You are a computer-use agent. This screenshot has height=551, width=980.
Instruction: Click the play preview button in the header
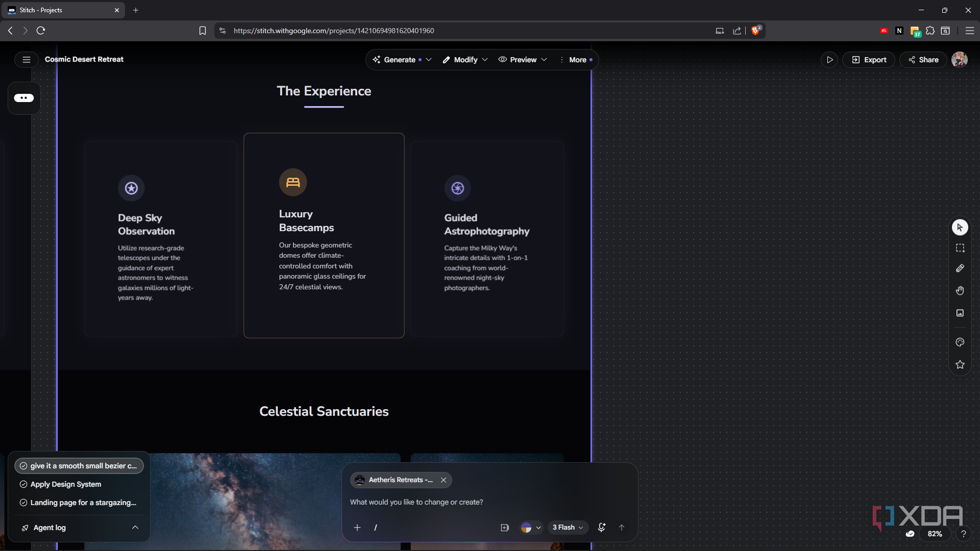coord(829,60)
